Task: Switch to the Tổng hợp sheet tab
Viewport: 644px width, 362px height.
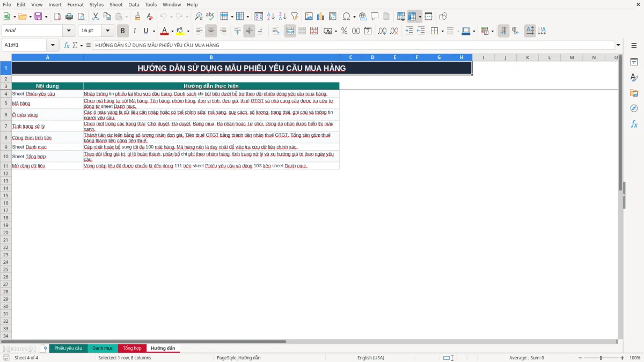Action: tap(132, 349)
